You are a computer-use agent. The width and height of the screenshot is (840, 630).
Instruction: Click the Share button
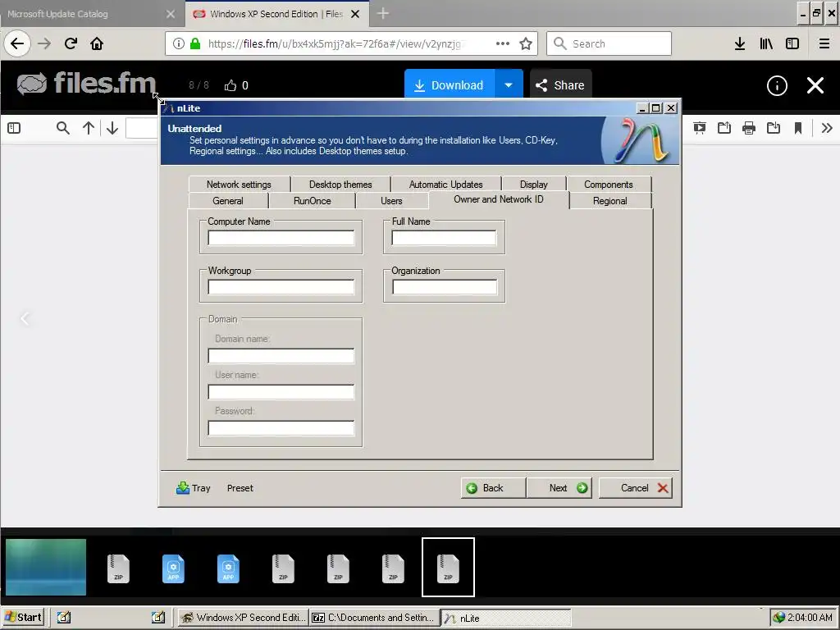tap(560, 84)
